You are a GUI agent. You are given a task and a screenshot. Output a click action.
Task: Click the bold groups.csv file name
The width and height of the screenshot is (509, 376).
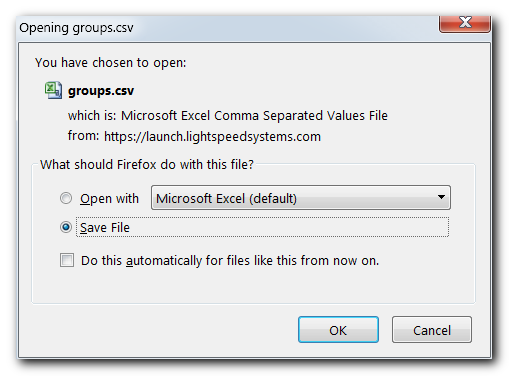coord(101,91)
